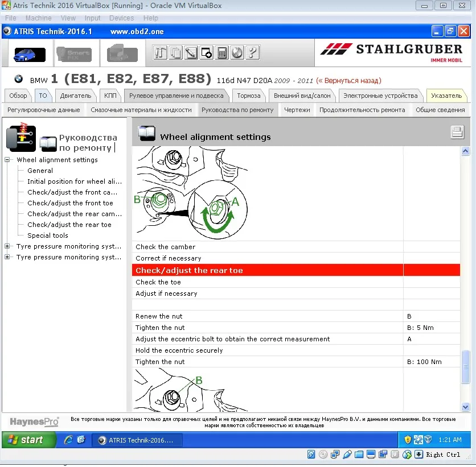Image resolution: width=476 pixels, height=467 pixels.
Task: Click the content scrollbar up arrow
Action: (465, 151)
